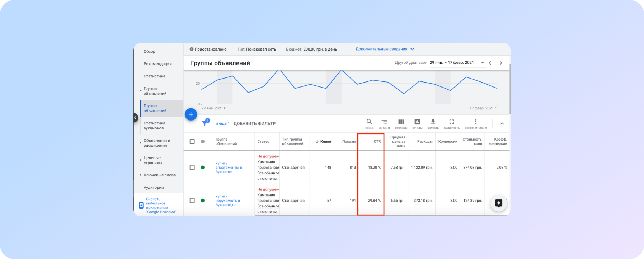Sort by Средняя цена за клик header

click(398, 141)
